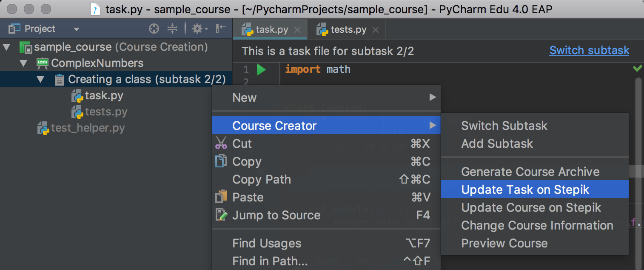Screen dimensions: 644x270
Task: Choose "Find in Path..." from the context menu
Action: click(x=326, y=261)
